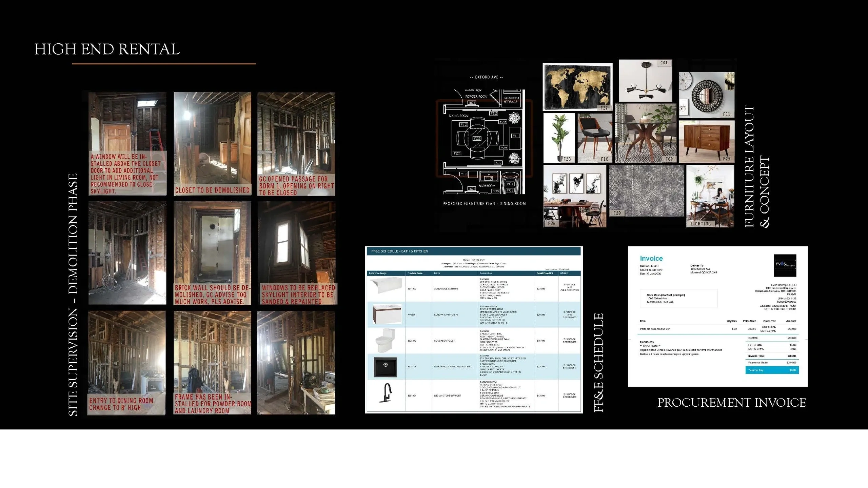Click the HIGH END RENTAL title
This screenshot has height=488, width=868.
(x=107, y=49)
